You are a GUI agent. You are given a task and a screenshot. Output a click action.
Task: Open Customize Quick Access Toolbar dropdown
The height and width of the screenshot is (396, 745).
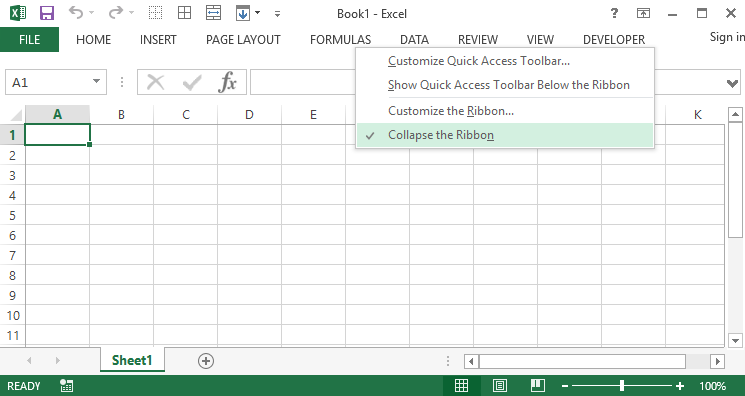(277, 14)
